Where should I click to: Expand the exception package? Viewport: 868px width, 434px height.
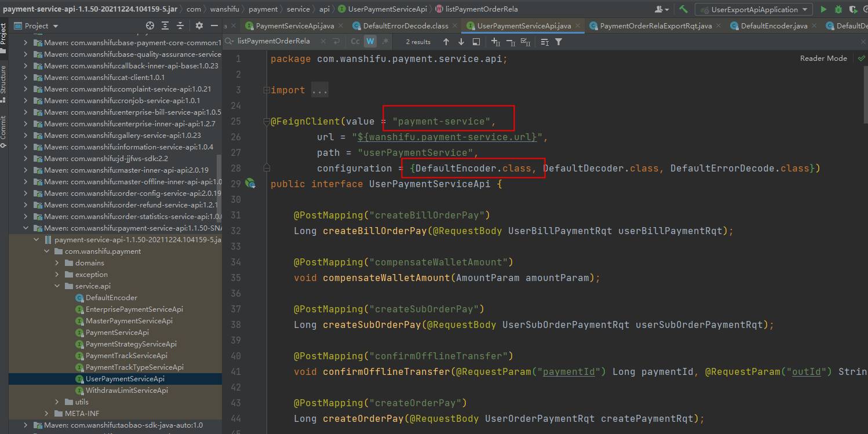57,275
